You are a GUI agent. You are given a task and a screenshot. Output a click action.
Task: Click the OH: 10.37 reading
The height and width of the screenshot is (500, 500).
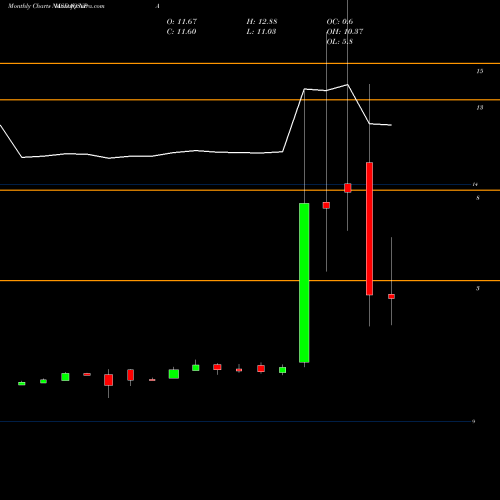[345, 32]
